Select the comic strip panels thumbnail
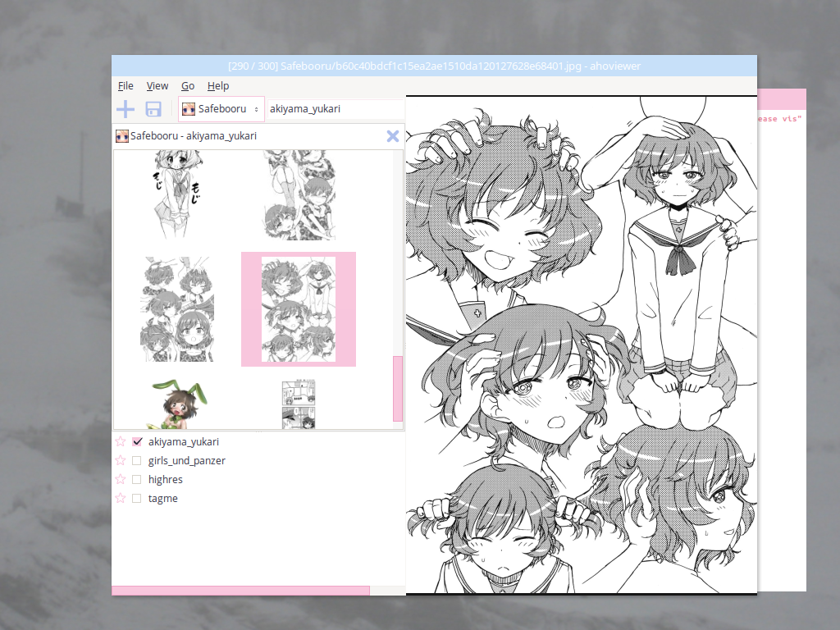This screenshot has height=630, width=840. coord(299,404)
